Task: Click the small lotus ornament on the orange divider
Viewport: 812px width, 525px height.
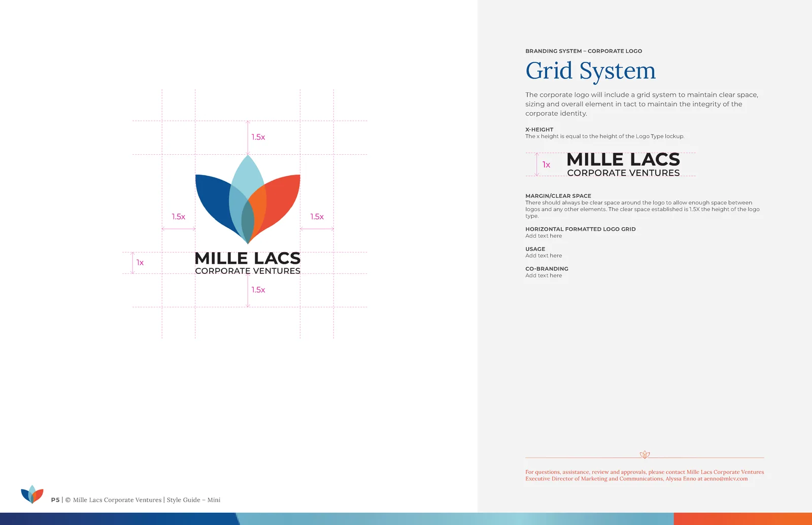Action: coord(645,454)
